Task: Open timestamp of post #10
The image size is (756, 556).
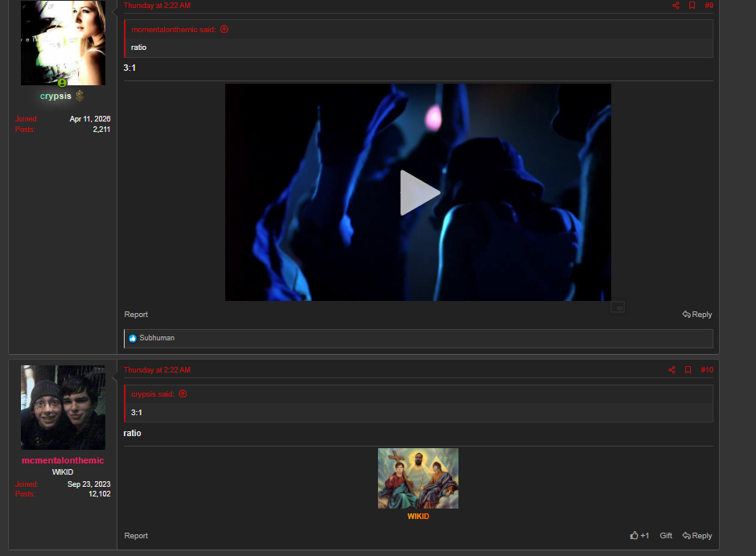Action: (x=157, y=370)
